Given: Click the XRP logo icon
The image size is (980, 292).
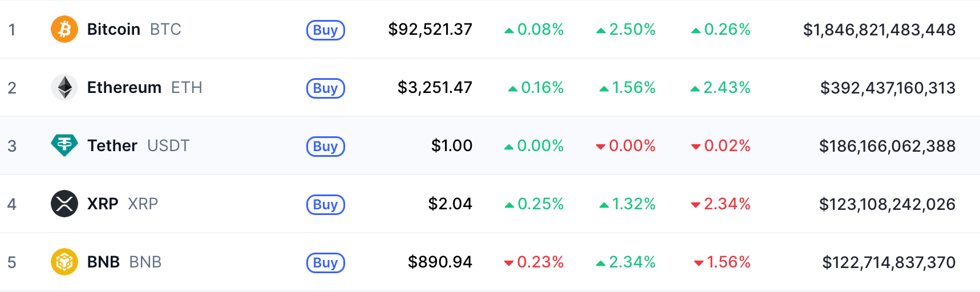Looking at the screenshot, I should click(64, 204).
